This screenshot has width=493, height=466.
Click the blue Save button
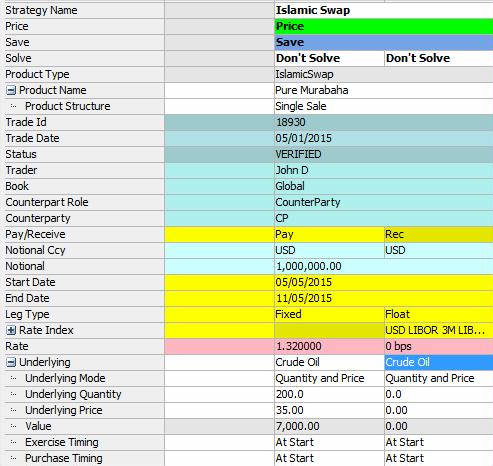coord(384,42)
